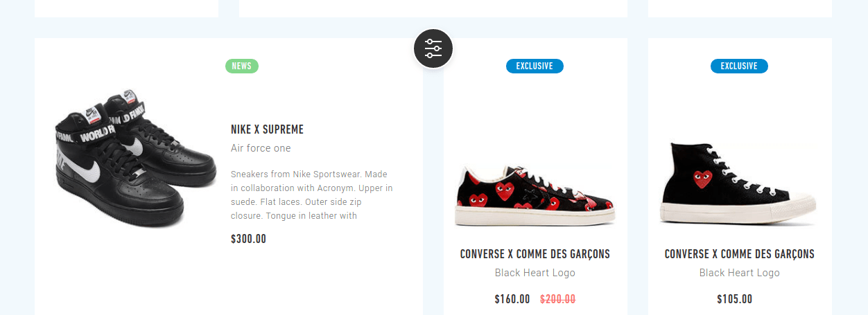Viewport: 868px width, 315px height.
Task: Open the low-top heart-pattern Converse image
Action: (535, 196)
